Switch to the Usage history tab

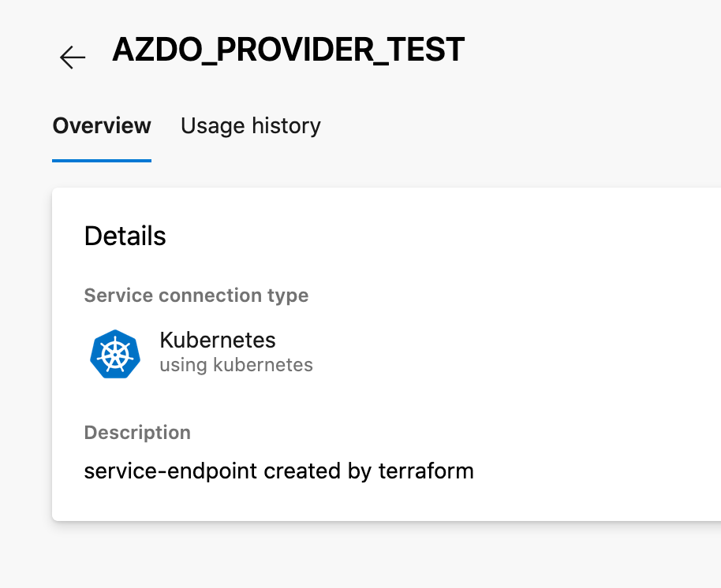pos(251,125)
